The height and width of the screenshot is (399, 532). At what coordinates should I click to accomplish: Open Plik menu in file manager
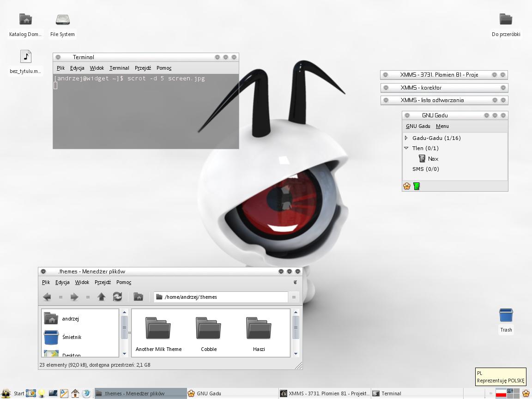tap(46, 282)
